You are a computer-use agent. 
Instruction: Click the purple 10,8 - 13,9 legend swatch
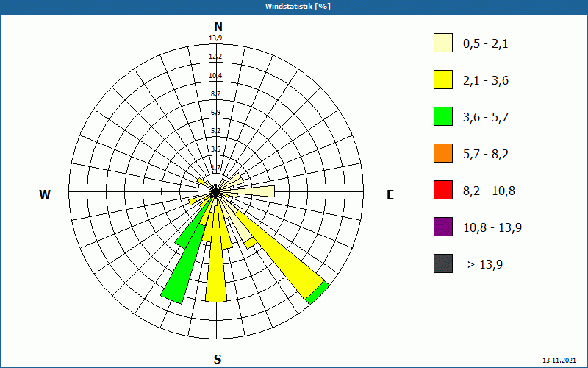443,227
